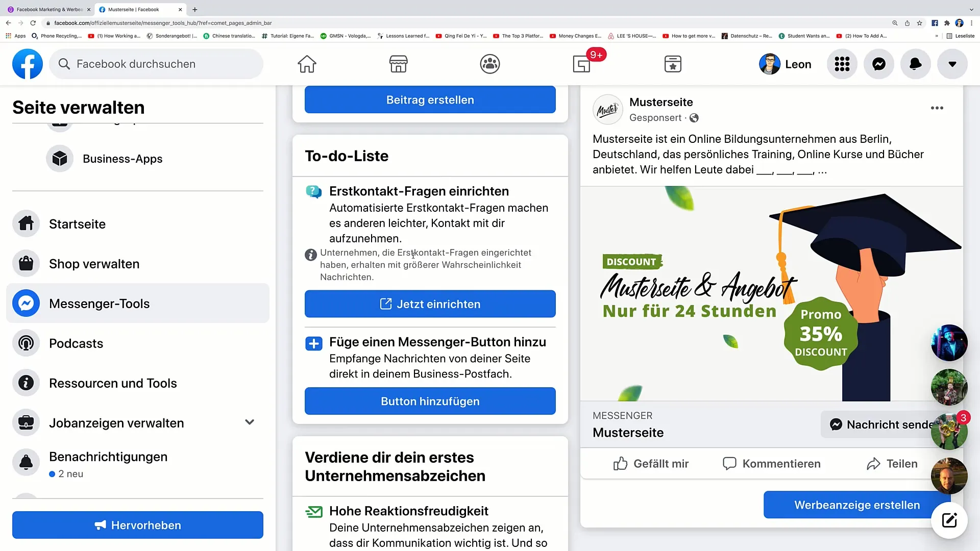The image size is (980, 551).
Task: Click the Jobanzeigen briefcase icon
Action: point(26,422)
